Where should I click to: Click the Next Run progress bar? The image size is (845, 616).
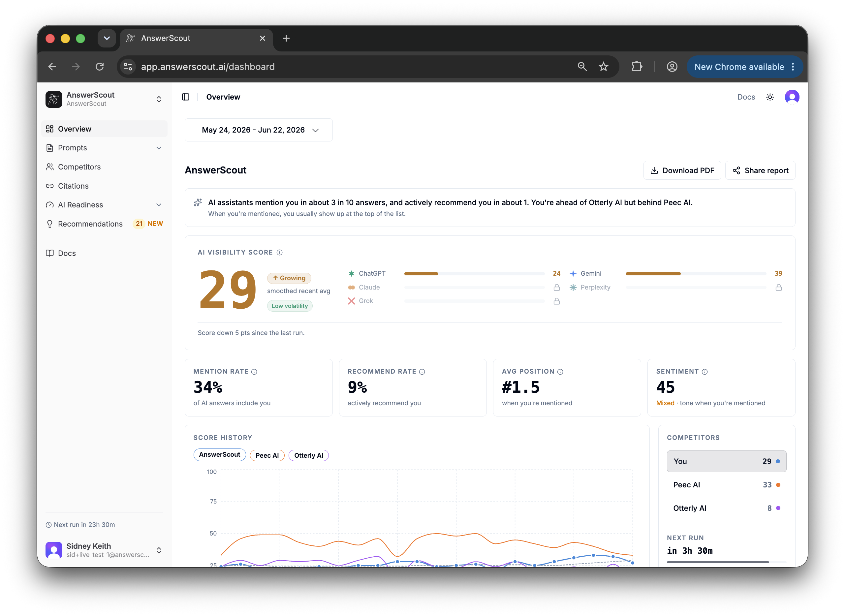click(726, 562)
